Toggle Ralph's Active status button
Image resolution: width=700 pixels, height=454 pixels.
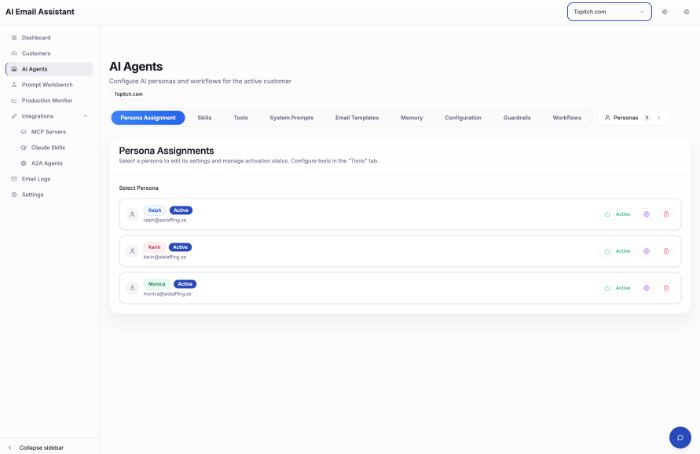617,214
